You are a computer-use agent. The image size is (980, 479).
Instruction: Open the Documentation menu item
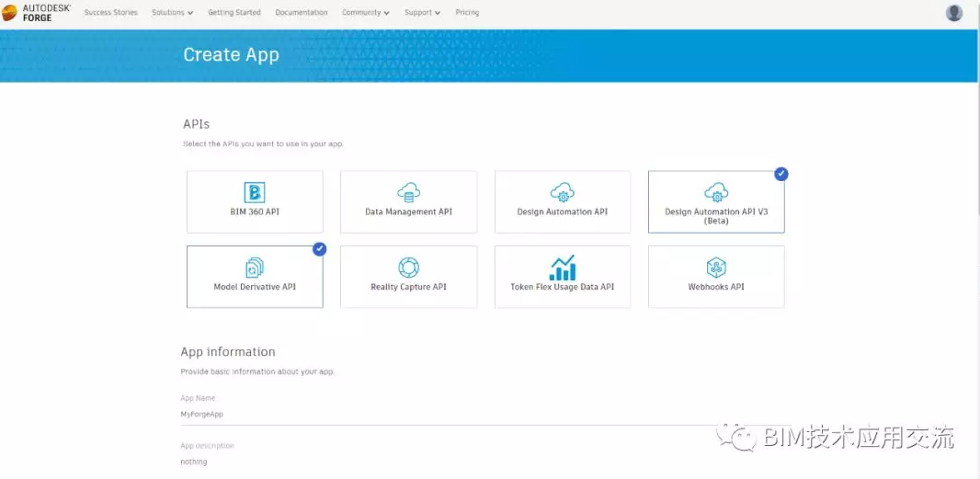[x=301, y=13]
